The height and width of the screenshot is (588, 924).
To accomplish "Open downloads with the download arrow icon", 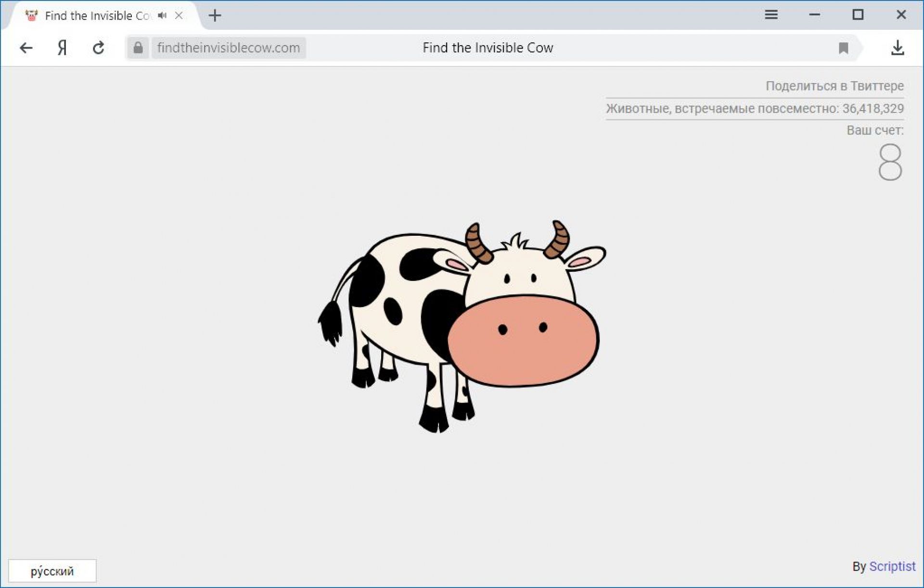I will 897,48.
